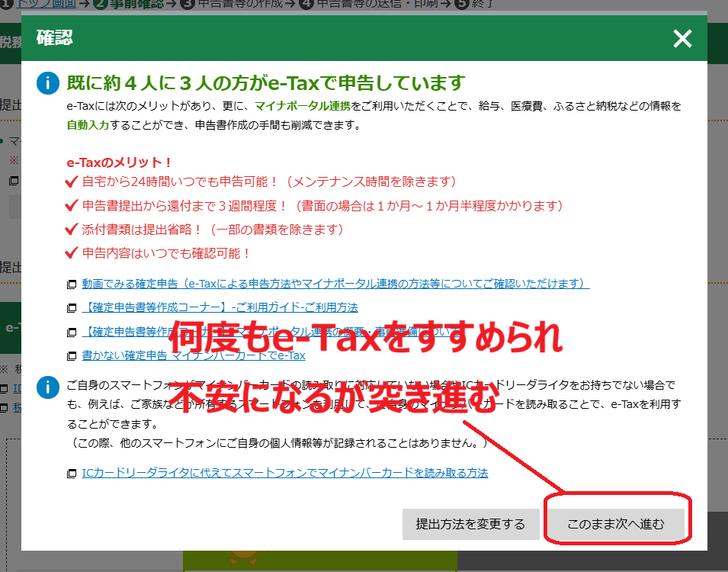Viewport: 728px width, 572px height.
Task: Click the info icon beside the smartphone paragraph
Action: 48,387
